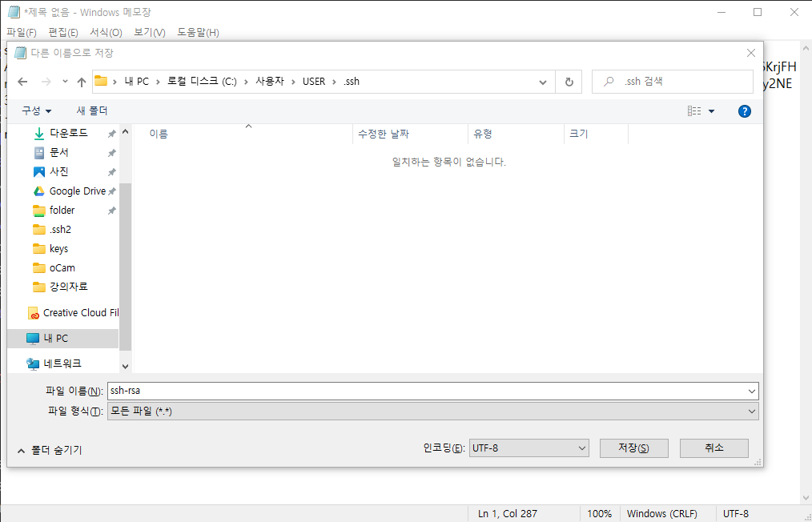Click the 네트워크 network icon

point(33,364)
